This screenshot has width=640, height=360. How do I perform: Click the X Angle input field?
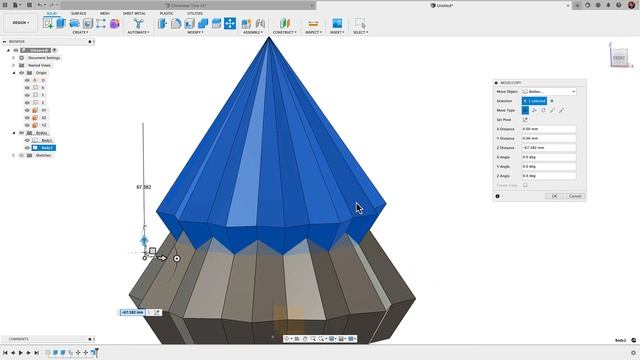[549, 157]
